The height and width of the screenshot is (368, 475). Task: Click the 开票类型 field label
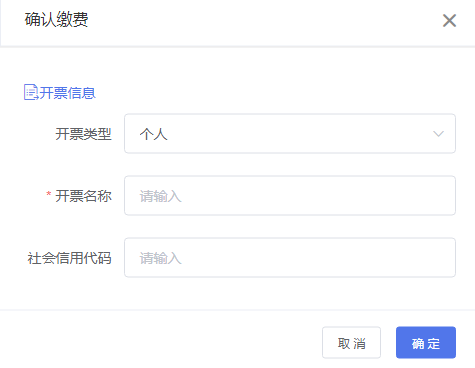tap(83, 134)
